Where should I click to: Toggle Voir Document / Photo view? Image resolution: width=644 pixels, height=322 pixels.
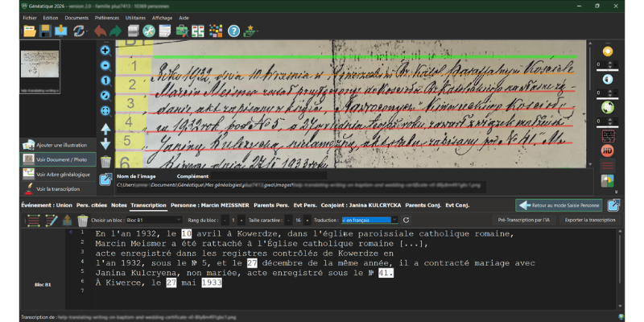60,159
